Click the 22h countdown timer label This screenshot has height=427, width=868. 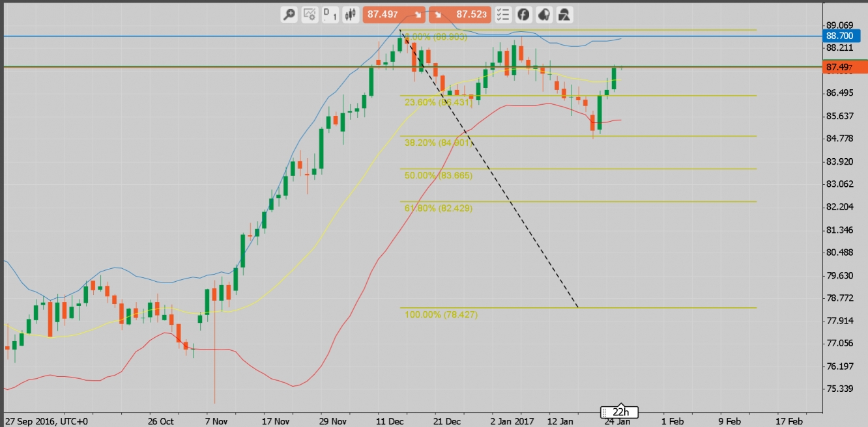pos(620,412)
